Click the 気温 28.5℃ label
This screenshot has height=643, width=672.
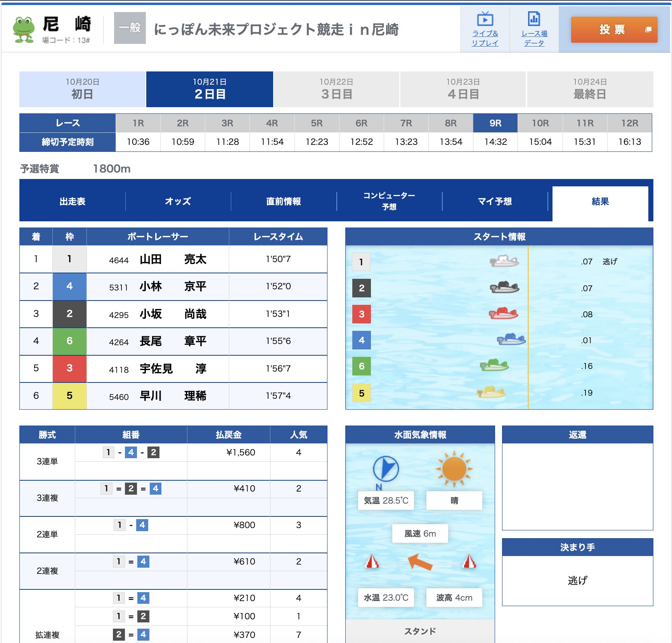[386, 500]
